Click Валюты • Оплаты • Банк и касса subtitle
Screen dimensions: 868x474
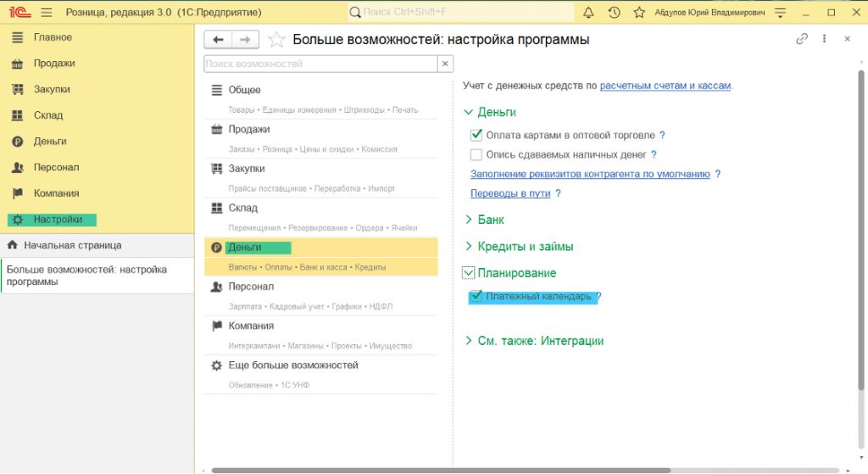[x=307, y=267]
